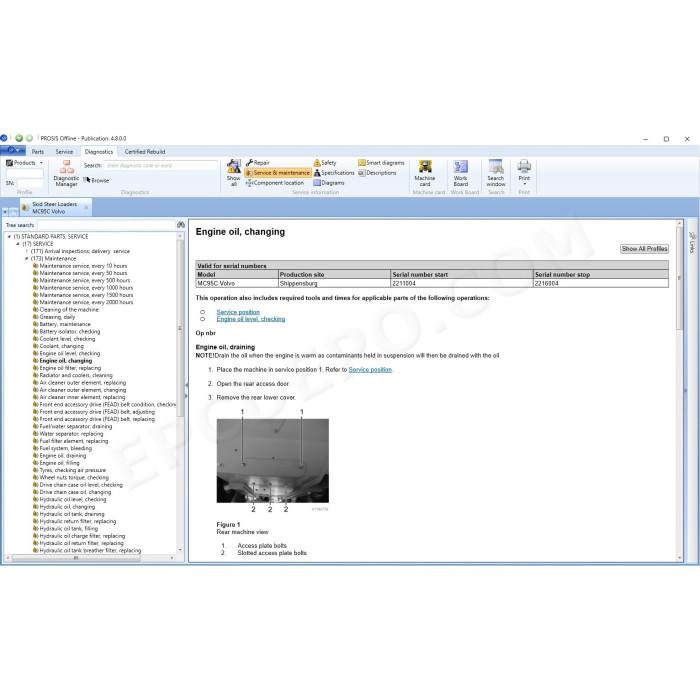This screenshot has width=700, height=700.
Task: Select the Descriptions filter
Action: 377,173
